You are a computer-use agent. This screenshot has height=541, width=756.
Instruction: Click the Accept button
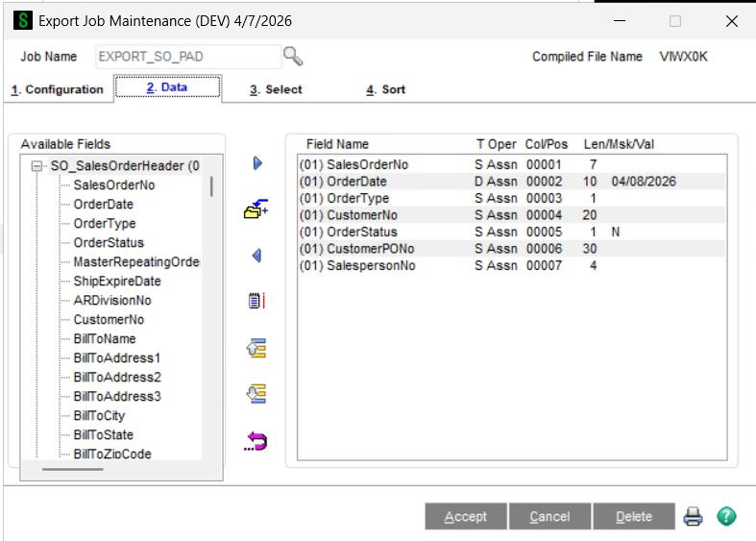[x=466, y=516]
